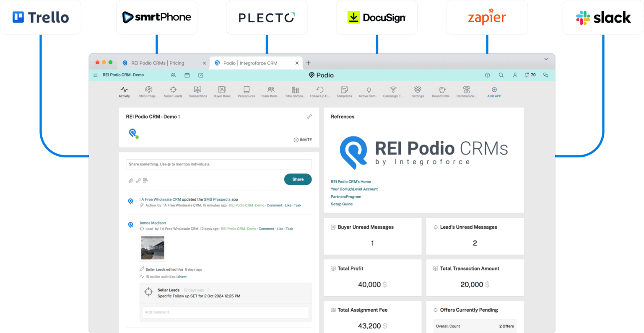Click the INVITE button
Image resolution: width=644 pixels, height=333 pixels.
point(303,140)
